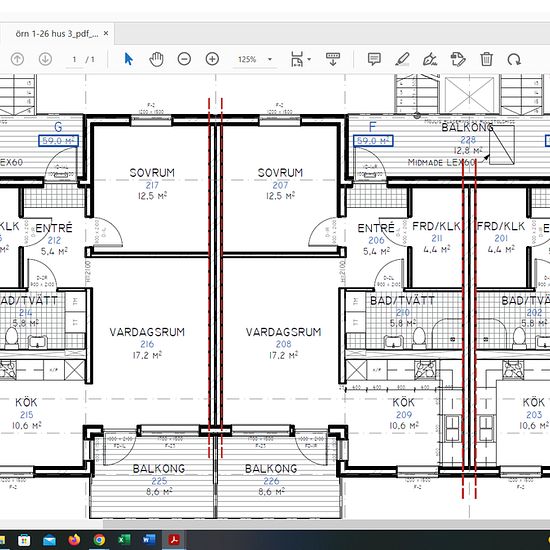Zoom out with the minus button
The image size is (550, 550).
tap(184, 59)
